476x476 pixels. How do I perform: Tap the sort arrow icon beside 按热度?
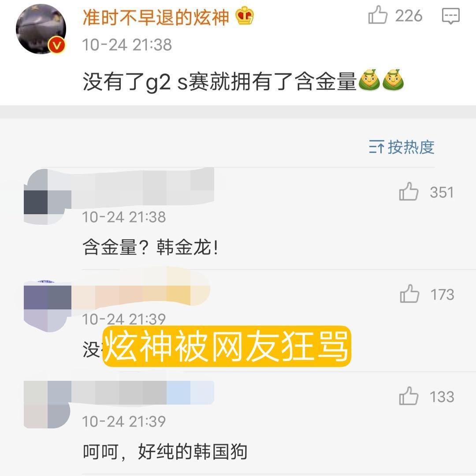coord(376,147)
